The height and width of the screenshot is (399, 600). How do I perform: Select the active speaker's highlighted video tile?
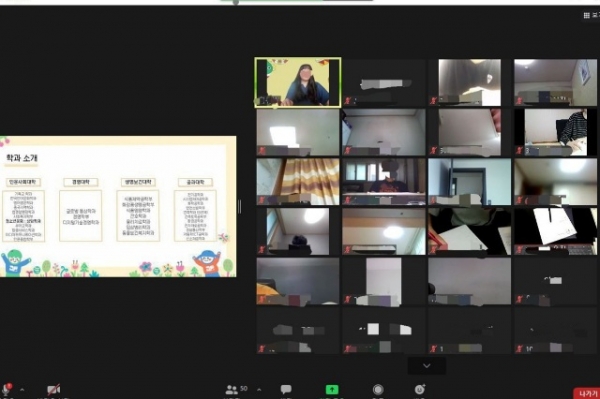click(x=298, y=82)
